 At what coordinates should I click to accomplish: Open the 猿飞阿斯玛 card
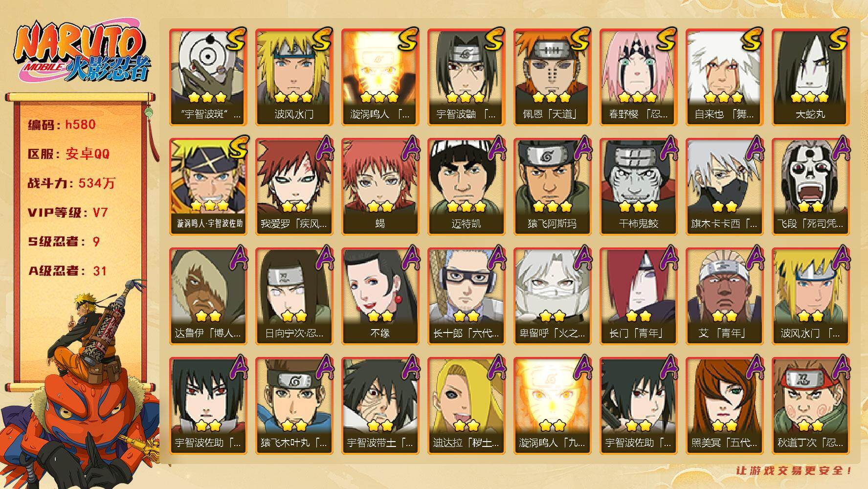click(553, 187)
